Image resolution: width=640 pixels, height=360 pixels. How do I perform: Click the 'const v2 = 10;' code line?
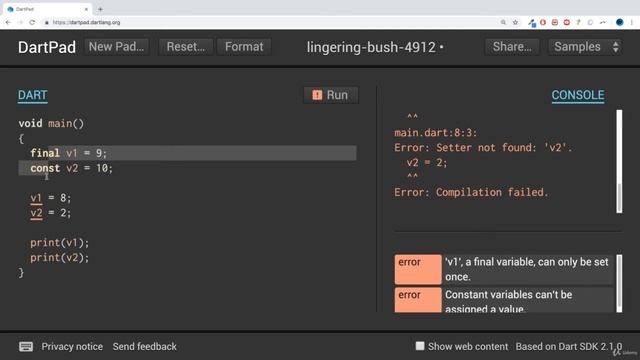pos(71,168)
